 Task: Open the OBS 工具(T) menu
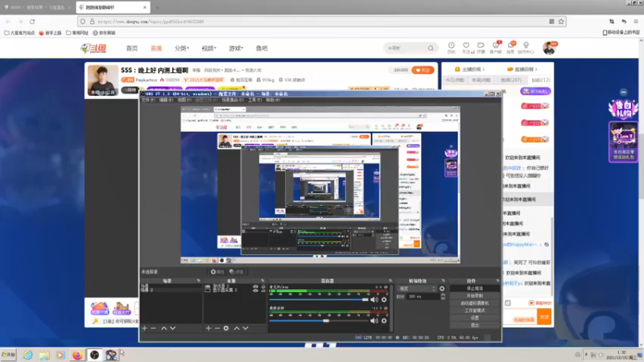(x=254, y=100)
